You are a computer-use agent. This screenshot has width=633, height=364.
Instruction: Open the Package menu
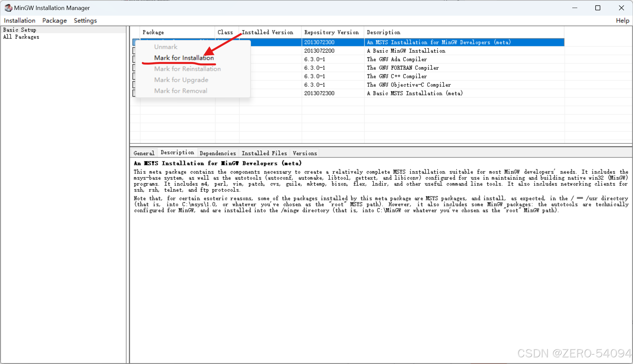54,21
